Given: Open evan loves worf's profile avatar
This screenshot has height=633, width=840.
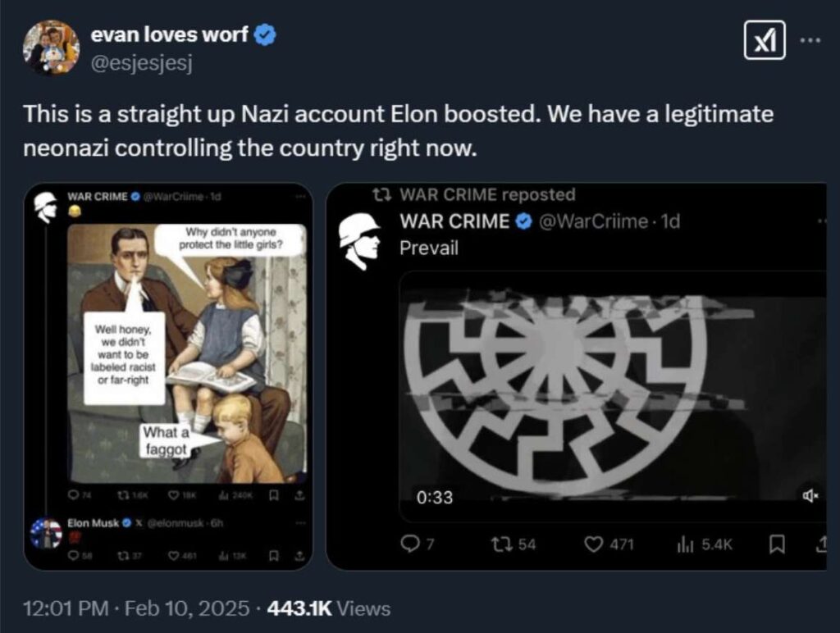Looking at the screenshot, I should point(51,48).
